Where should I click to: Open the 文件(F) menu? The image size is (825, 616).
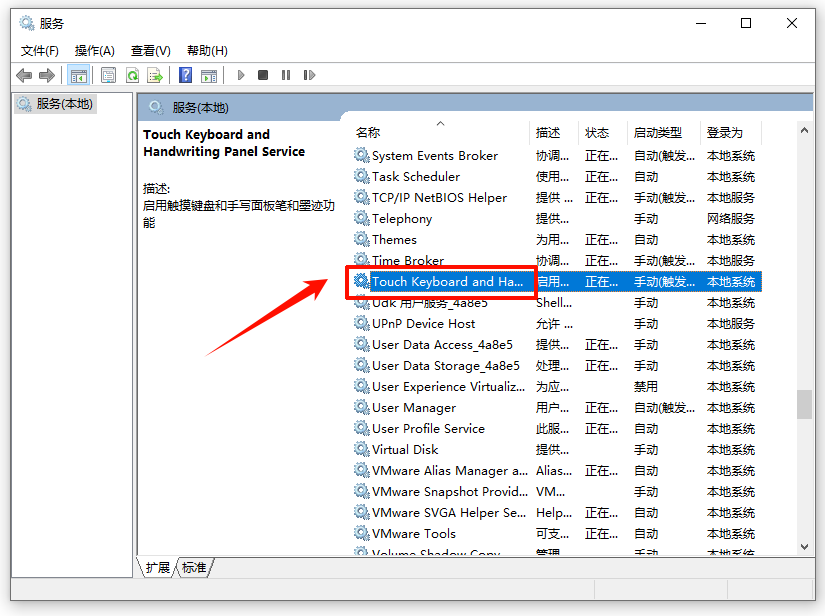[x=39, y=49]
